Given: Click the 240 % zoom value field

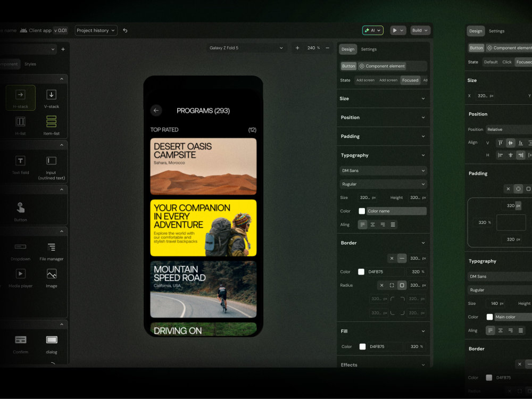Looking at the screenshot, I should point(313,48).
